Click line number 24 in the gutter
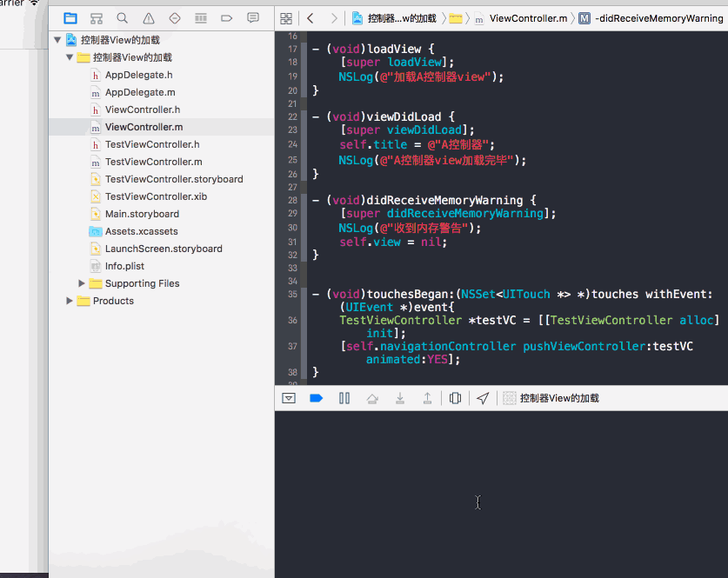Viewport: 728px width, 578px height. (292, 144)
